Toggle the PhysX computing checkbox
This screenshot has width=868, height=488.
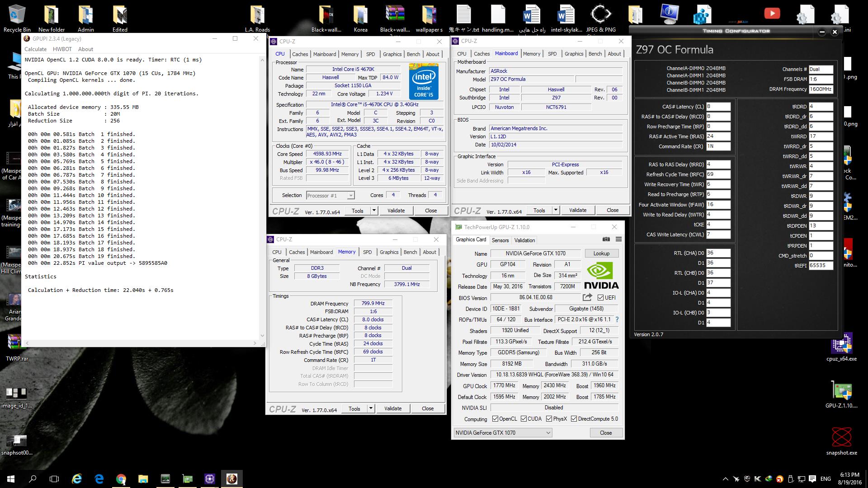click(x=549, y=419)
